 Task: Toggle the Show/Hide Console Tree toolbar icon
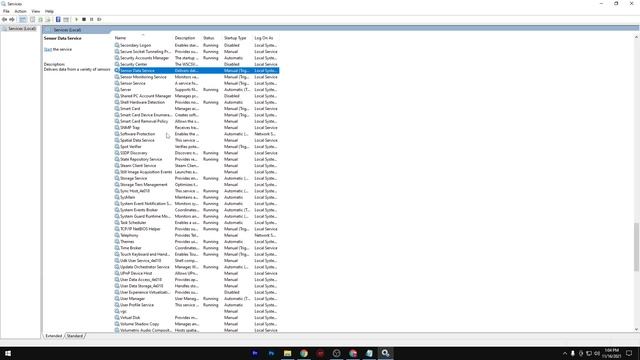[23, 19]
